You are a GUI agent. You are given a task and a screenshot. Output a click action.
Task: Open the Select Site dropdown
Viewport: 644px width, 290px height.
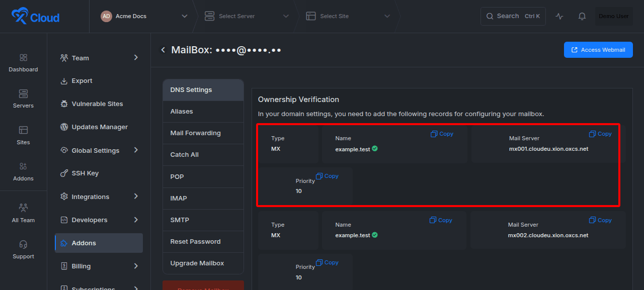coord(348,16)
